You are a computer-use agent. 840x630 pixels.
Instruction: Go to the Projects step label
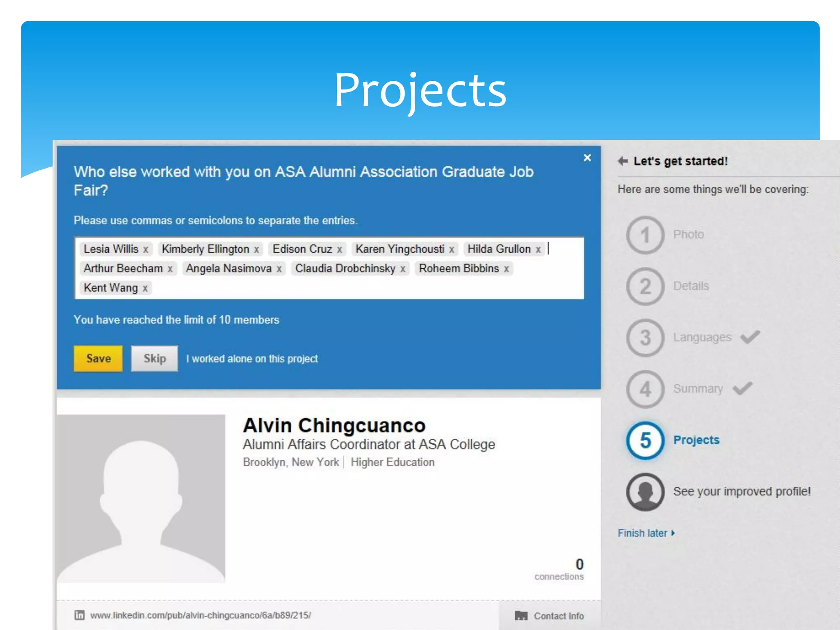click(x=696, y=440)
